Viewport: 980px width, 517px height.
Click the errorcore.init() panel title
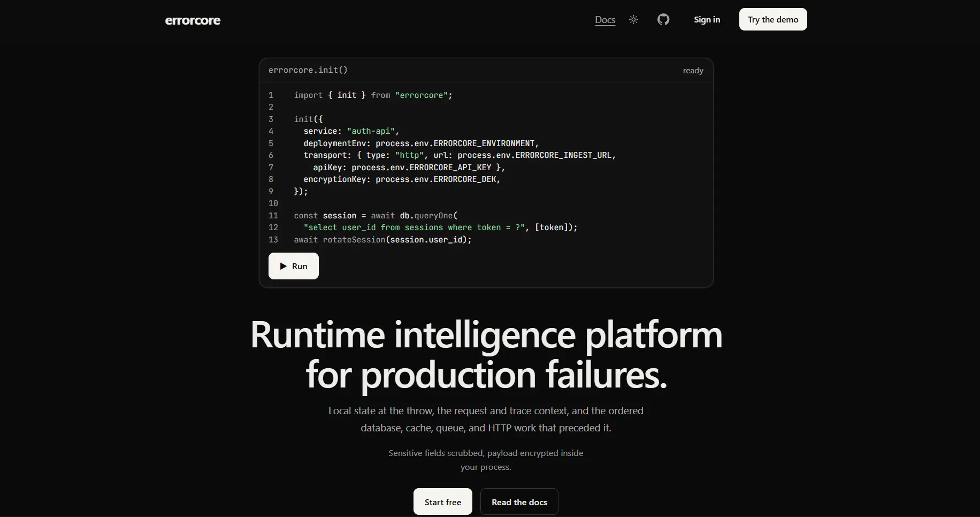308,70
